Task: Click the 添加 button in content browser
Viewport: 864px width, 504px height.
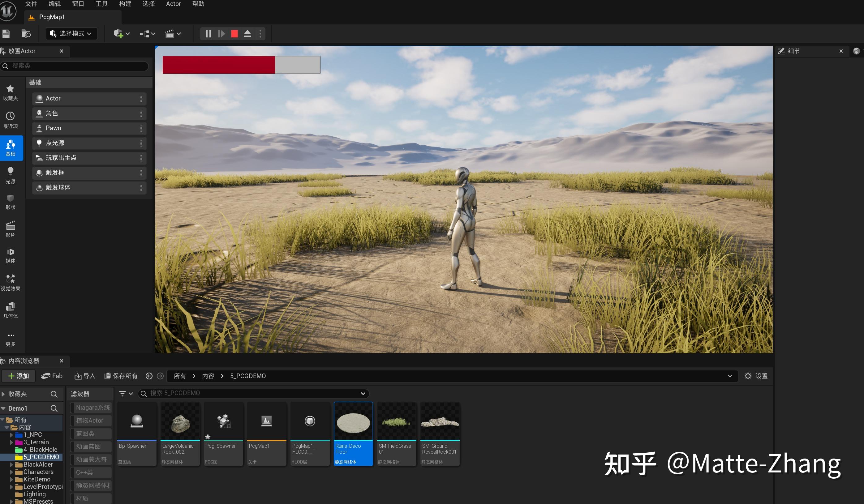Action: point(19,376)
